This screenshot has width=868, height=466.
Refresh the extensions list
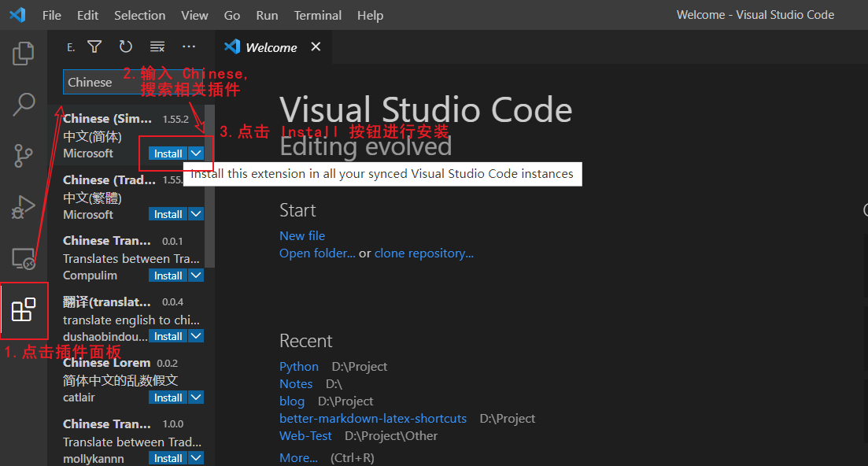click(x=125, y=46)
